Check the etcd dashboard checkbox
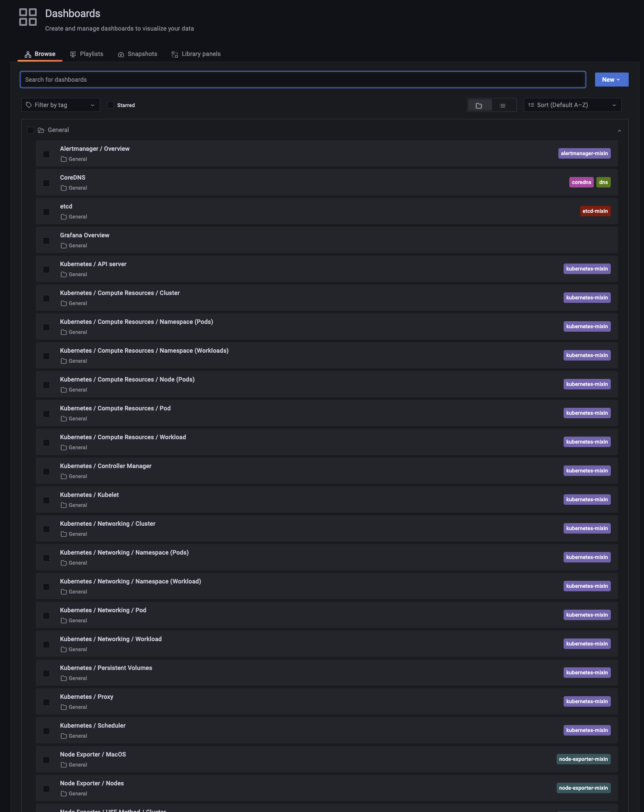The width and height of the screenshot is (644, 812). (x=46, y=212)
